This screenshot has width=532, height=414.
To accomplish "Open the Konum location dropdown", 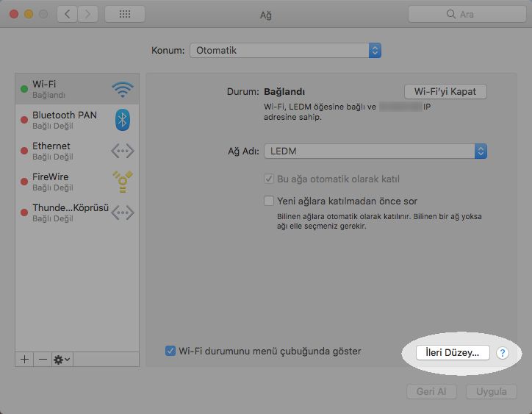I will click(x=285, y=51).
